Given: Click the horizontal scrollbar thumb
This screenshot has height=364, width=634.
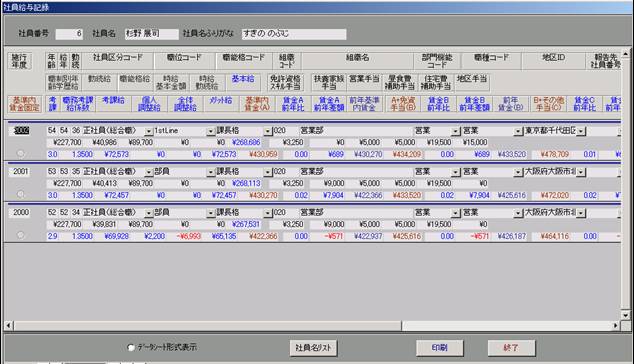Looking at the screenshot, I should tap(207, 325).
